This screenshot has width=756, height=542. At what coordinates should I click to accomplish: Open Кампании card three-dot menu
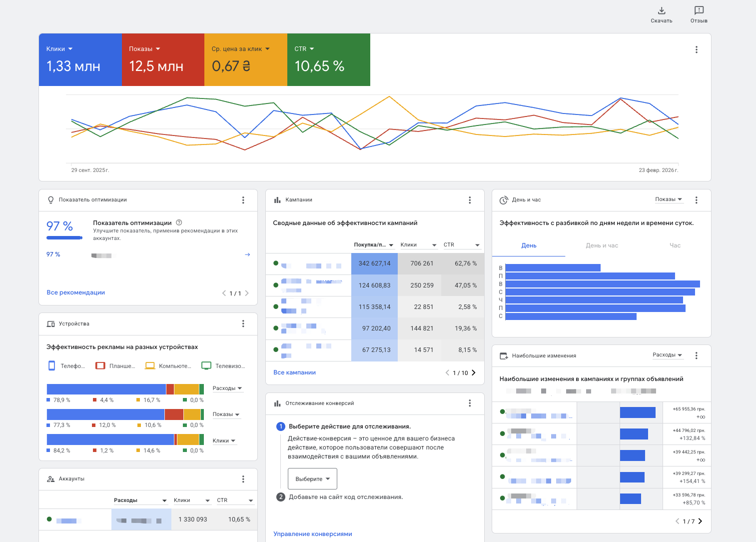pyautogui.click(x=469, y=200)
